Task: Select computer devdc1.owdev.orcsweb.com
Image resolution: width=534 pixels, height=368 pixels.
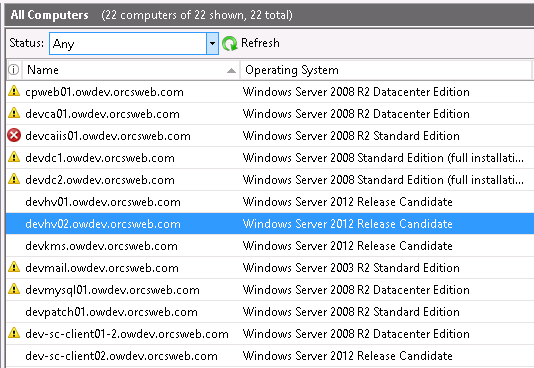Action: 100,158
